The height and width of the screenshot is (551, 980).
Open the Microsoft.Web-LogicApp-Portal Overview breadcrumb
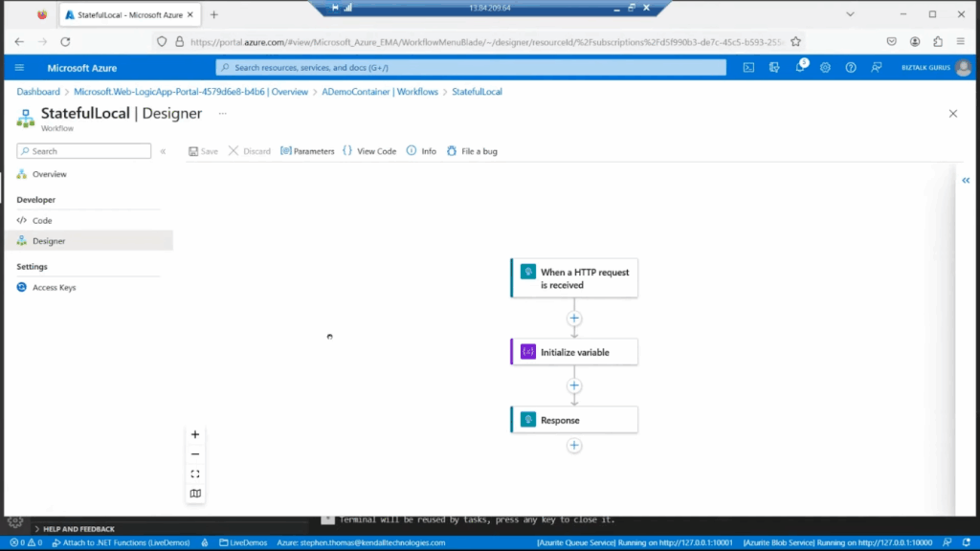[x=190, y=91]
